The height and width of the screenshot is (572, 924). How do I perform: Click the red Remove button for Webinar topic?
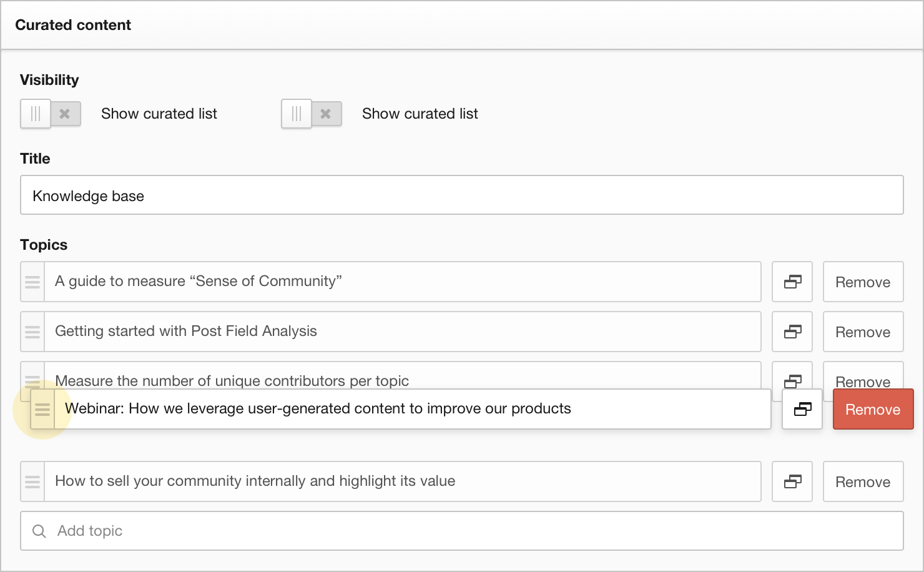point(873,409)
